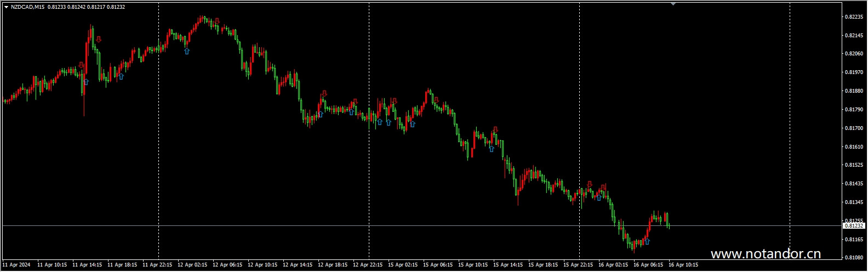
Task: Open the www.notandor.cn watermark link
Action: coord(766,254)
